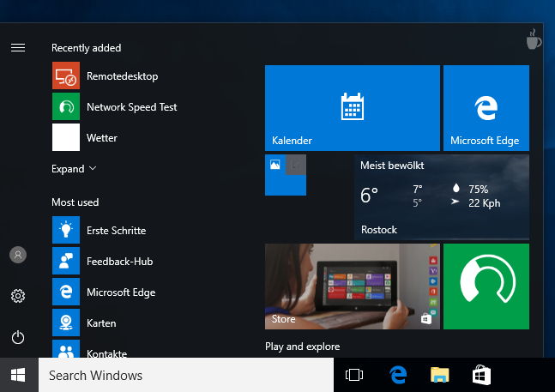Image resolution: width=555 pixels, height=392 pixels.
Task: Open the Store taskbar icon
Action: click(481, 375)
